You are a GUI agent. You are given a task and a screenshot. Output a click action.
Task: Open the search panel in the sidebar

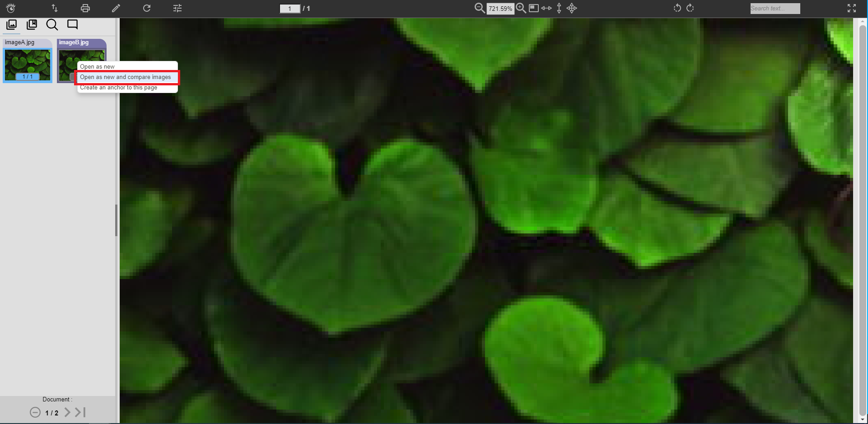click(52, 25)
